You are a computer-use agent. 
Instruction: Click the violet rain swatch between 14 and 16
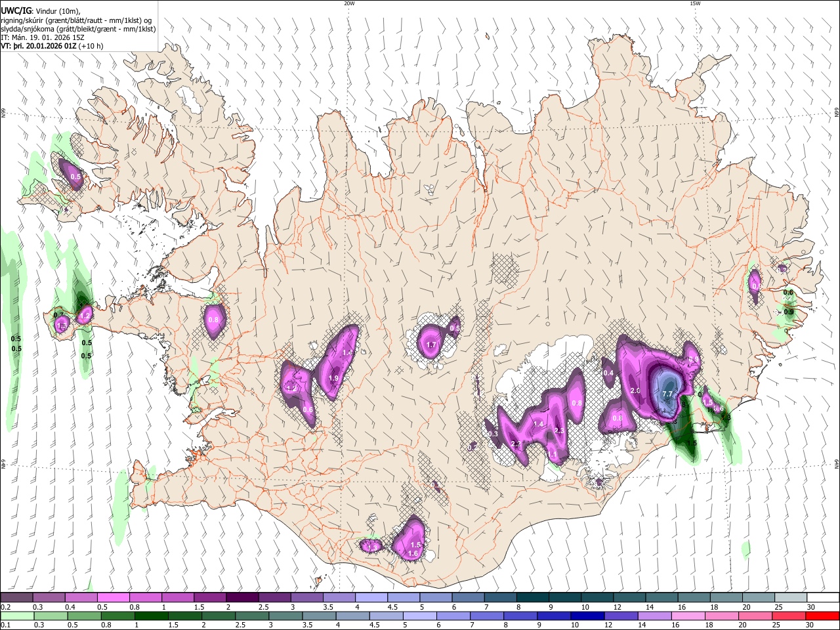[655, 616]
